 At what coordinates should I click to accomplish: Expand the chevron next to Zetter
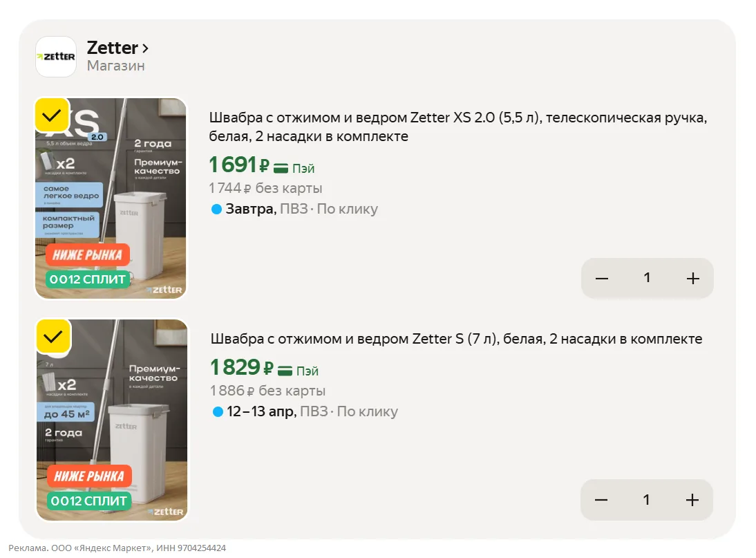[145, 48]
